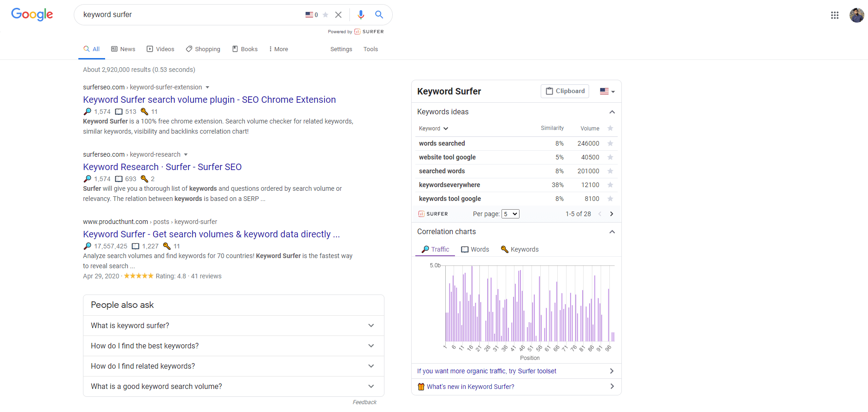Star the search query in search box
The height and width of the screenshot is (412, 868).
[x=325, y=15]
